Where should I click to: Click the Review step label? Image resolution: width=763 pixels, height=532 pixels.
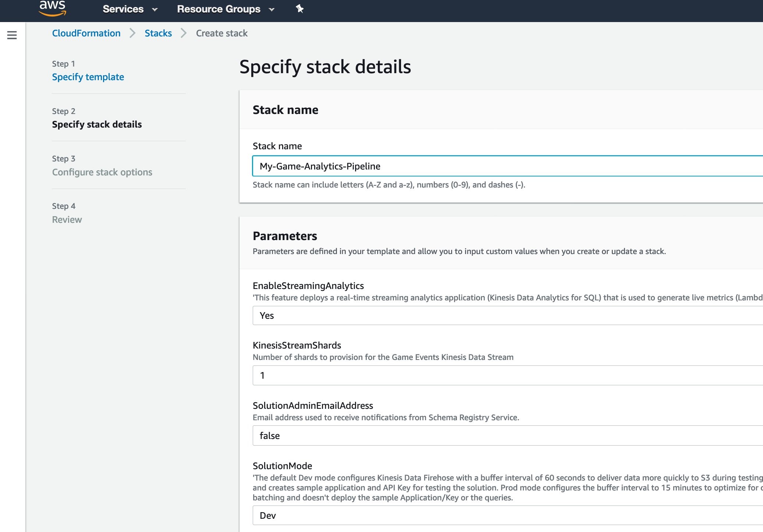coord(67,219)
